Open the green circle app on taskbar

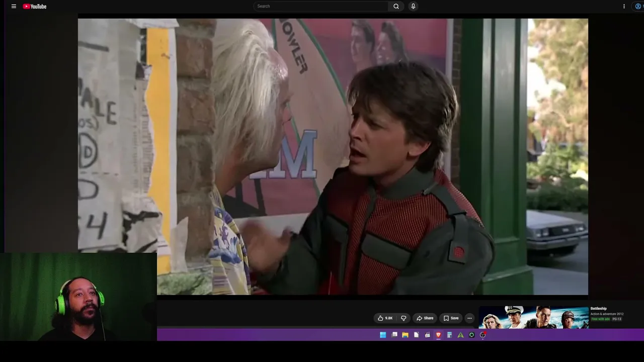click(471, 335)
